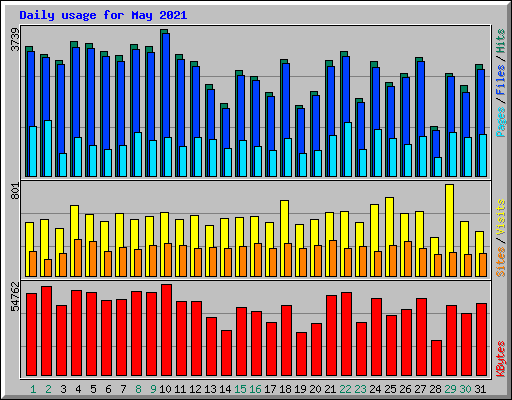Screen dimensions: 512x400
Task: Click the cyan Pages bar for day 22
Action: (348, 149)
